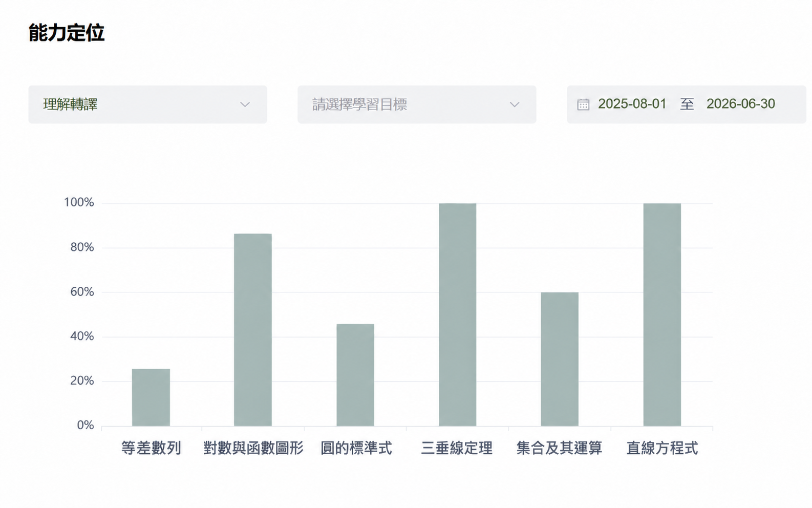Click the 集合及其運算 bar
Screen dimensions: 812x508
click(560, 359)
